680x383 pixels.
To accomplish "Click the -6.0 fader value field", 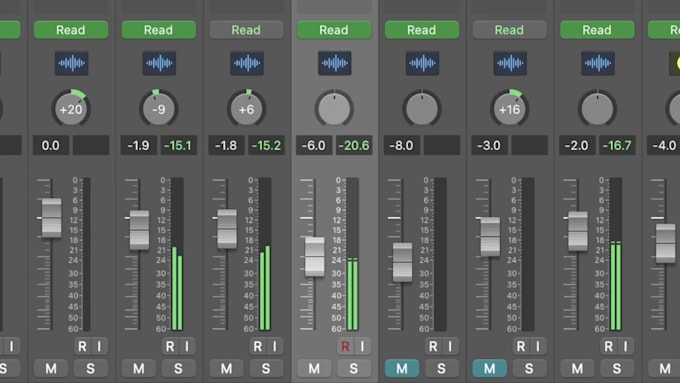I will (x=314, y=145).
